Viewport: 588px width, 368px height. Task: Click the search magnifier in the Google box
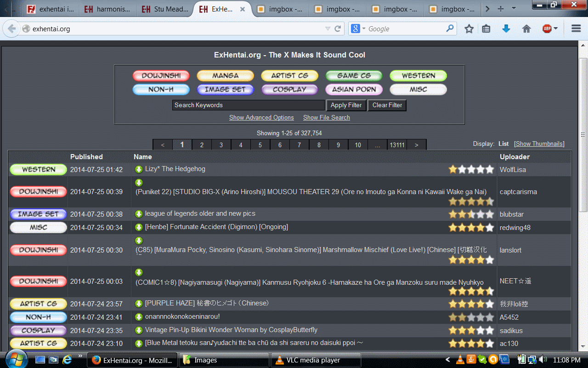pos(450,29)
